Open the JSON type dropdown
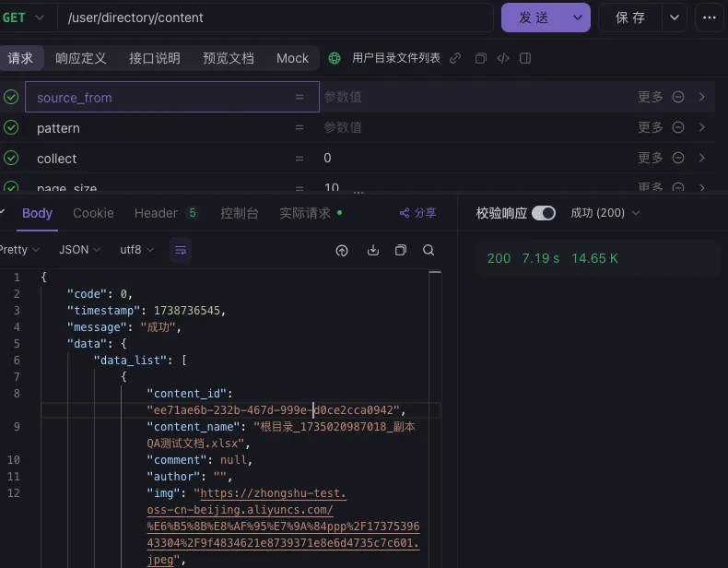Image resolution: width=728 pixels, height=568 pixels. (x=79, y=250)
